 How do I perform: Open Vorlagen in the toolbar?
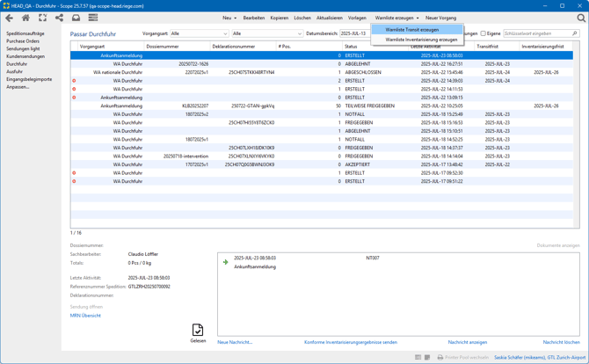pos(357,18)
